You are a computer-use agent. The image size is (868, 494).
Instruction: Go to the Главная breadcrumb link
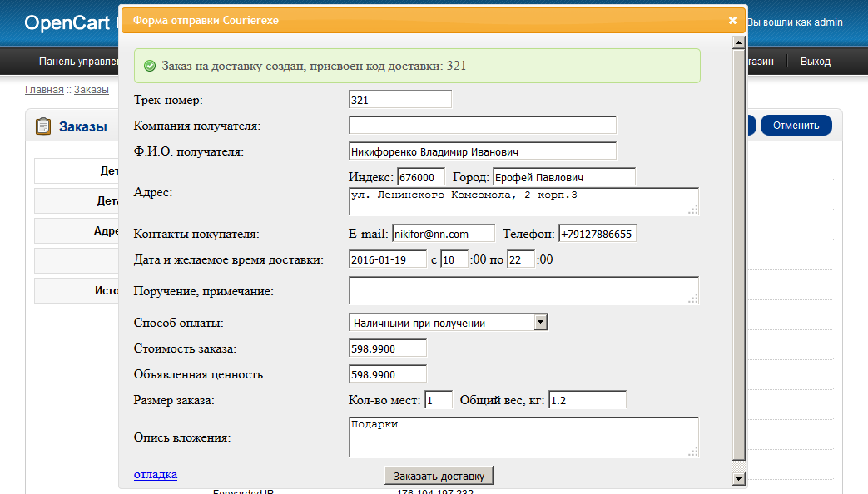point(44,90)
